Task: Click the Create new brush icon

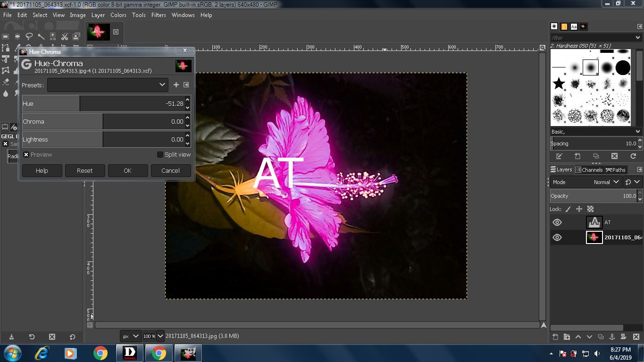Action: click(x=577, y=156)
